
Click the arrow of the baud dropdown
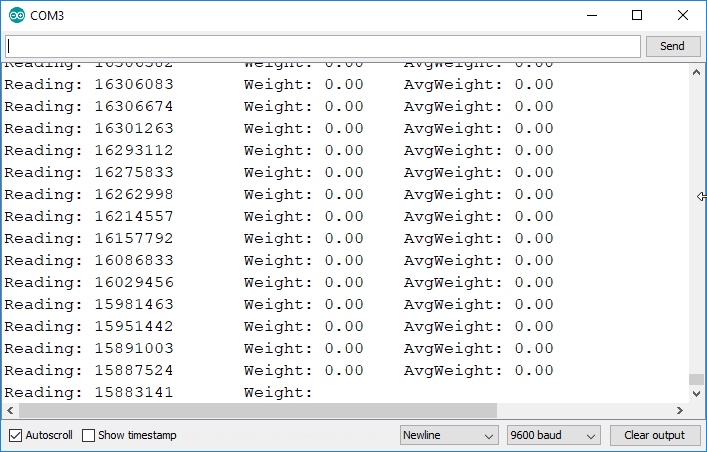tap(591, 436)
